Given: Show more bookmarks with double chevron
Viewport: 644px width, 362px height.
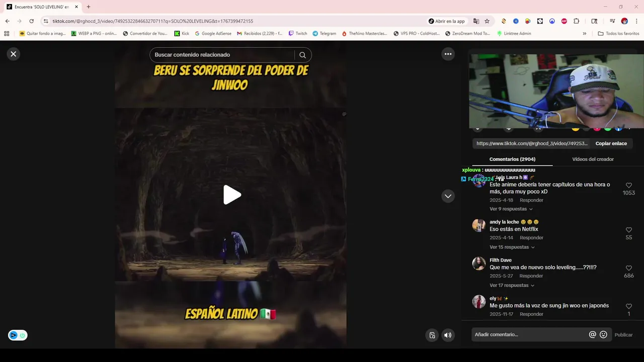Looking at the screenshot, I should click(x=584, y=34).
